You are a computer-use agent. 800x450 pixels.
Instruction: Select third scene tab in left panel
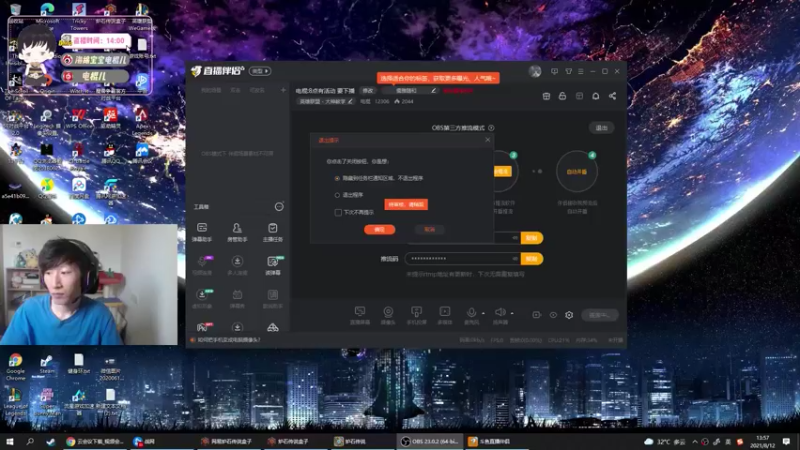coord(257,90)
